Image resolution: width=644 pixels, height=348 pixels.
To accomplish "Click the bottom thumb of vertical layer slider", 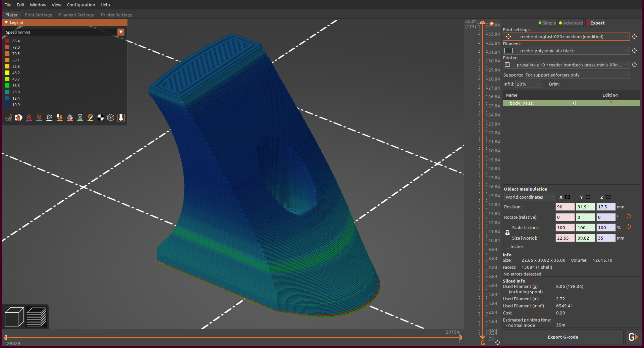I will point(483,337).
